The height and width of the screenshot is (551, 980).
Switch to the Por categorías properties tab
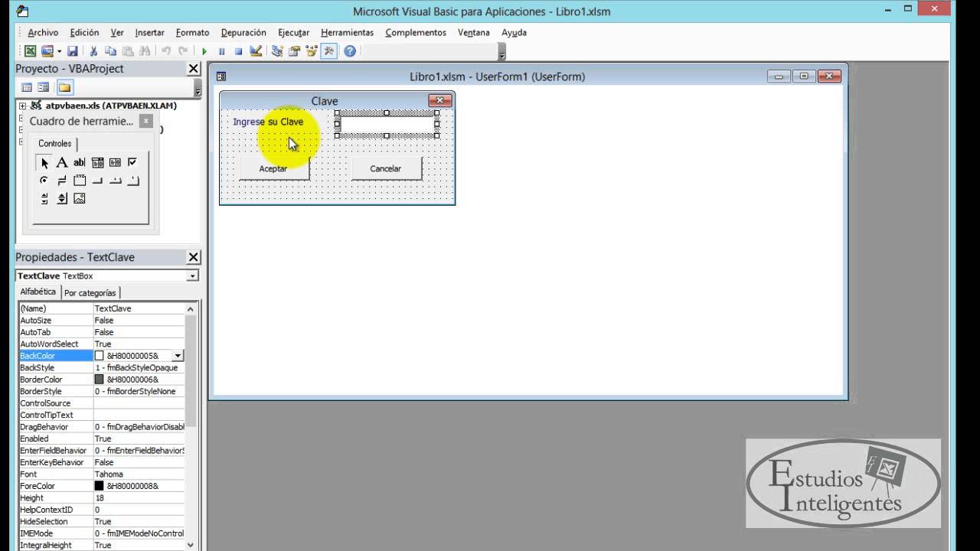pyautogui.click(x=90, y=292)
